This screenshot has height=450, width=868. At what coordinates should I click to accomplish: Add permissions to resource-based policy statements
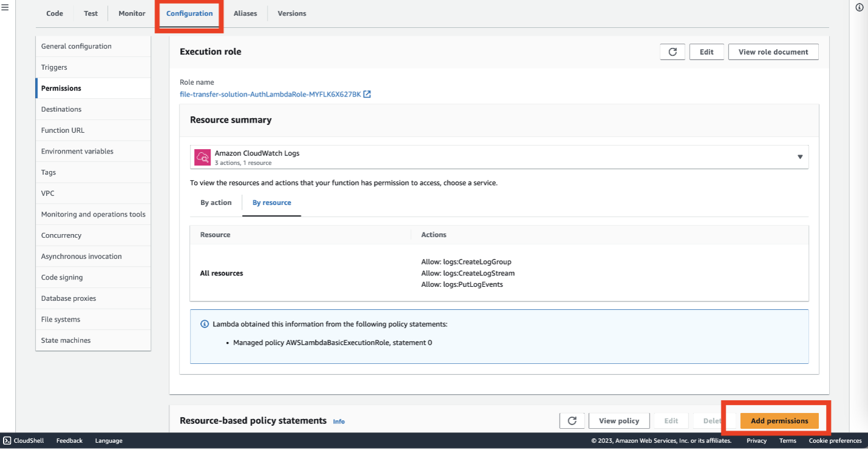(x=779, y=420)
